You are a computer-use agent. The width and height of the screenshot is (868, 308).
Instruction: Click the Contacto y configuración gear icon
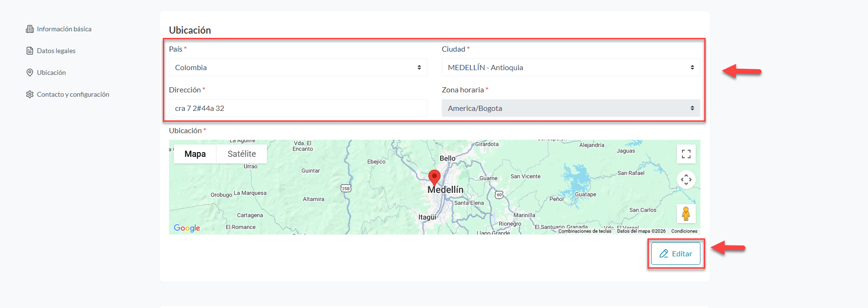tap(30, 94)
